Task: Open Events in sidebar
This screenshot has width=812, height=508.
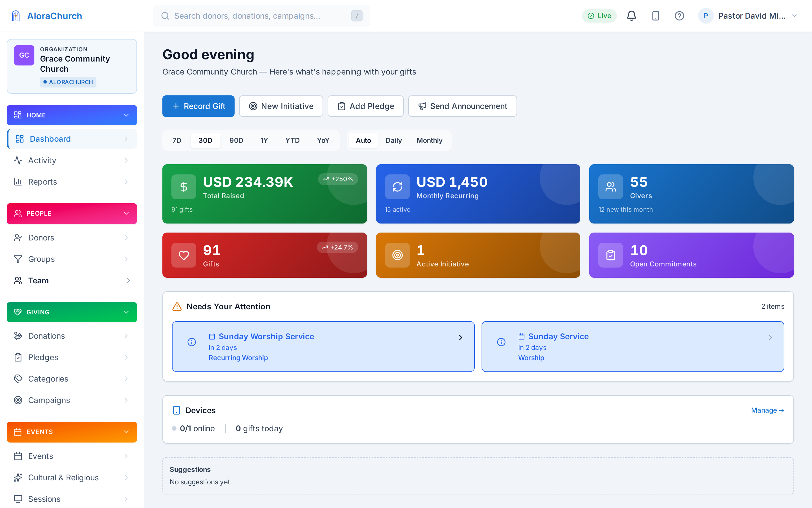Action: click(x=72, y=456)
